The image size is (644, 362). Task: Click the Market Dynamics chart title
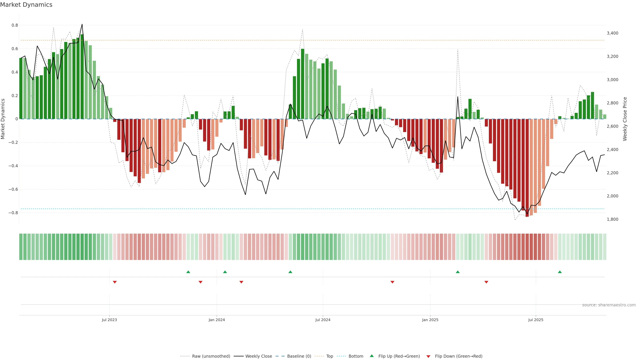click(26, 5)
